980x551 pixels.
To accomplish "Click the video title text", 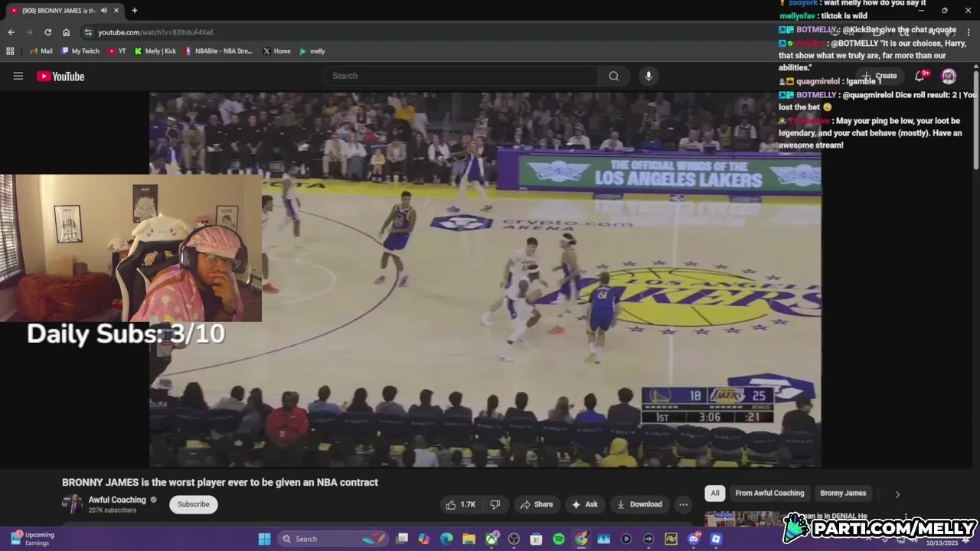I will click(x=220, y=482).
